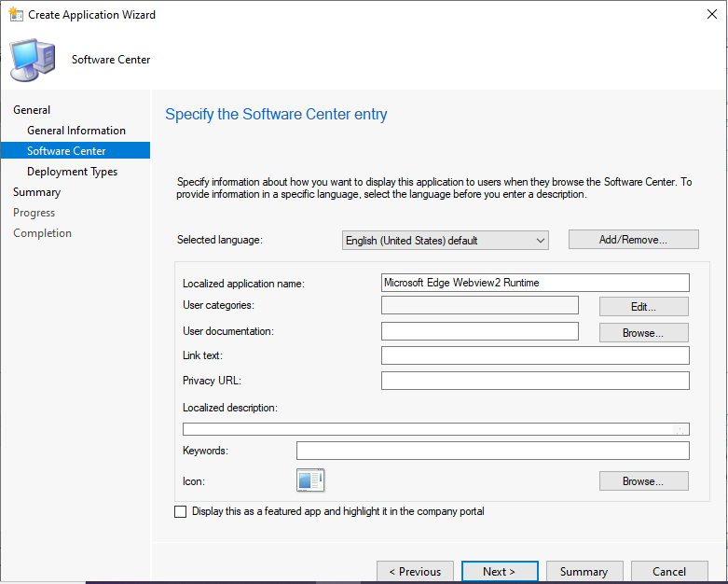Open Deployment Types wizard page
The height and width of the screenshot is (584, 728).
pos(72,172)
